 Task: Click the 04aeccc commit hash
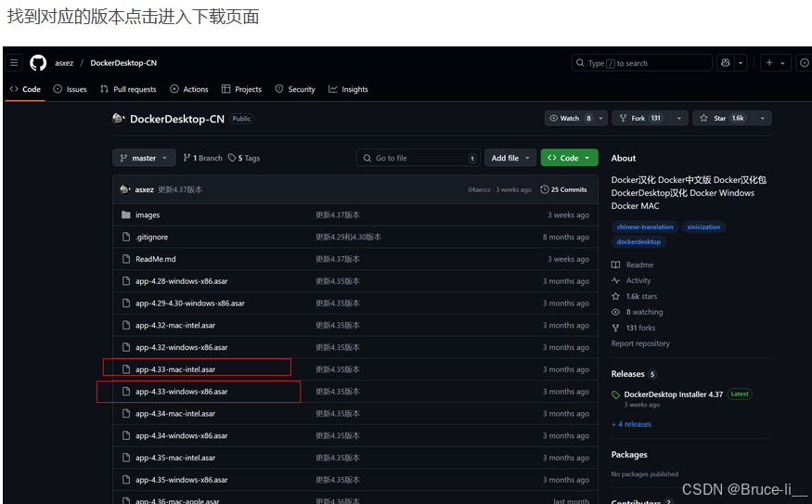click(x=480, y=189)
